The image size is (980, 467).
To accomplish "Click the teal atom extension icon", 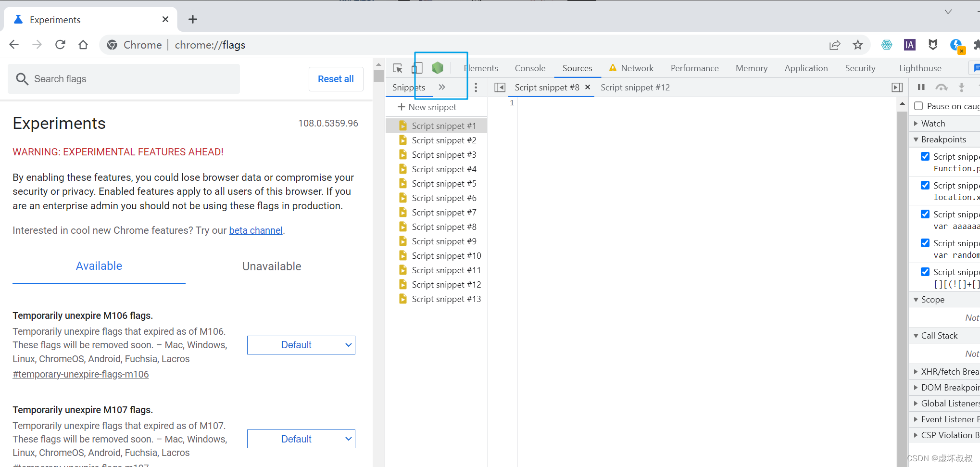I will pos(887,45).
